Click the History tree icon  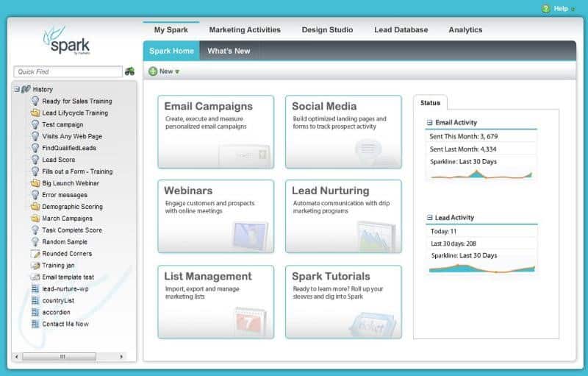tap(26, 89)
